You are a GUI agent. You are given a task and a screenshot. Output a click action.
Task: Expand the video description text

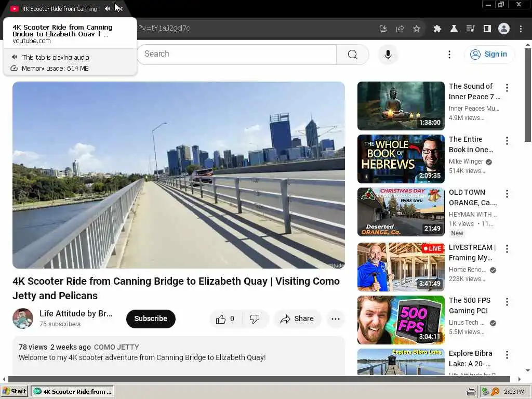(142, 357)
